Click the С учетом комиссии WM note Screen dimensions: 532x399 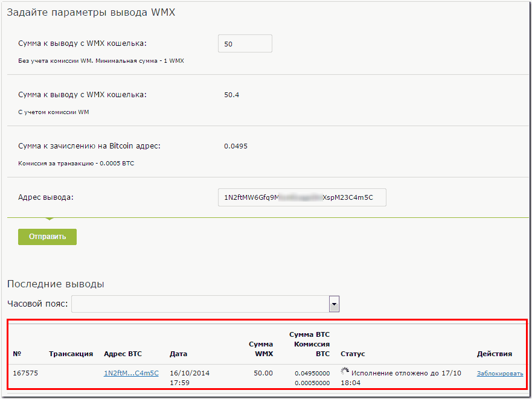tap(54, 112)
